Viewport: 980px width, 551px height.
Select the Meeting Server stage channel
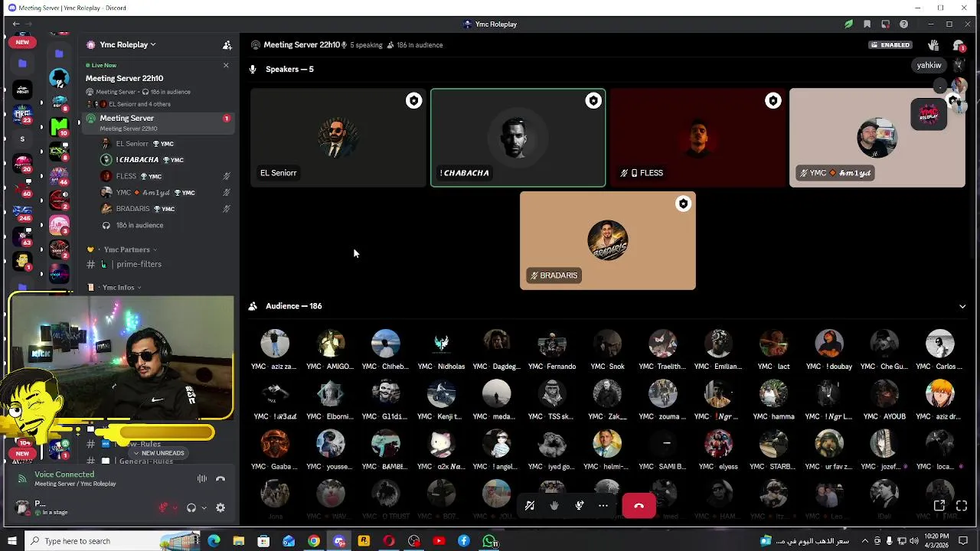click(157, 122)
